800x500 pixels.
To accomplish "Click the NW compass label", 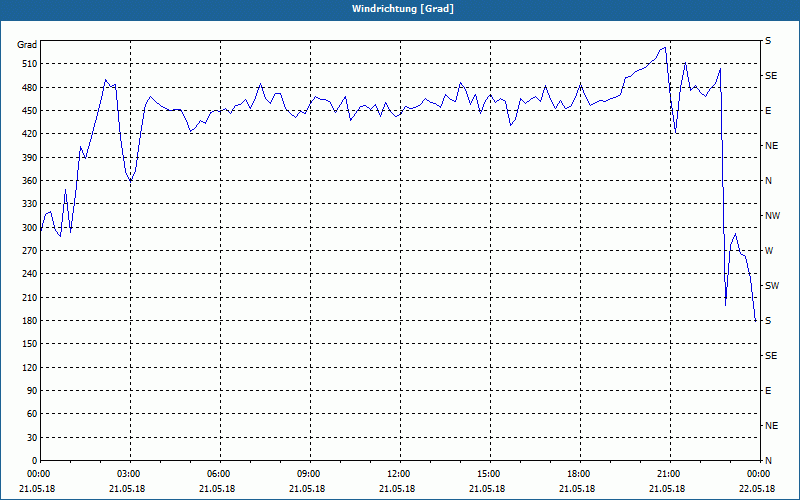I will tap(772, 216).
